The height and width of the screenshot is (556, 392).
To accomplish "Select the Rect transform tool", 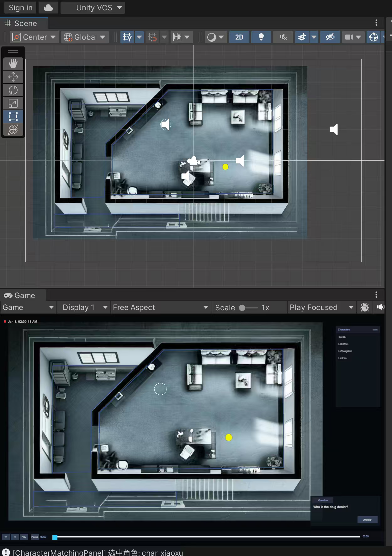I will [13, 116].
